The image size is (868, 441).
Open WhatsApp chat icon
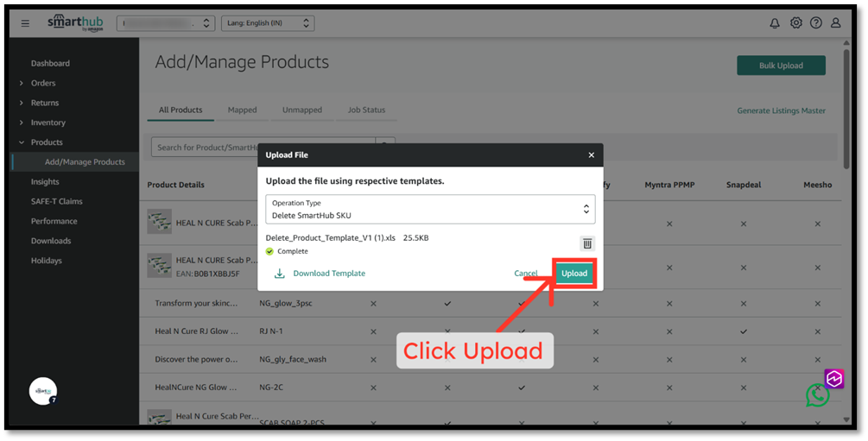[818, 395]
